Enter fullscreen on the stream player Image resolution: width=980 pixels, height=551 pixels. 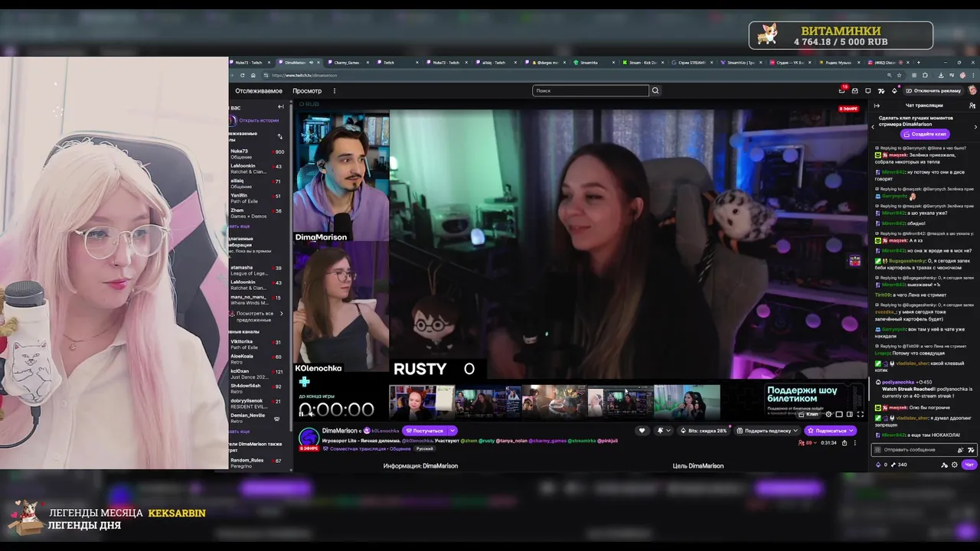click(861, 414)
